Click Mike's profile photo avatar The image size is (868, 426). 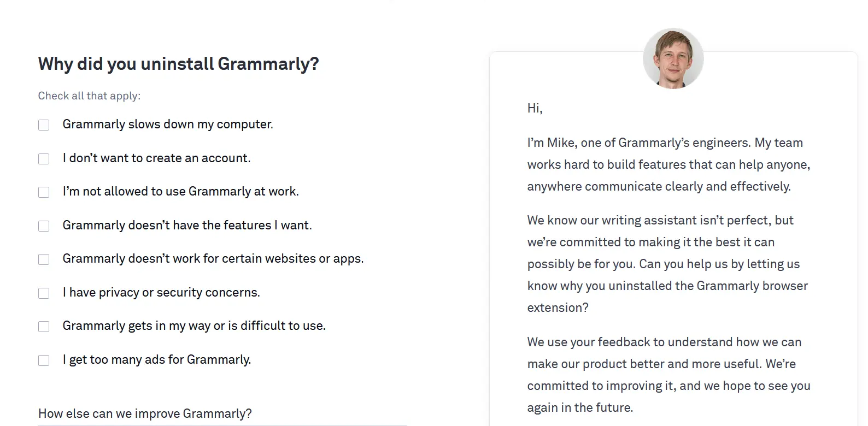673,58
